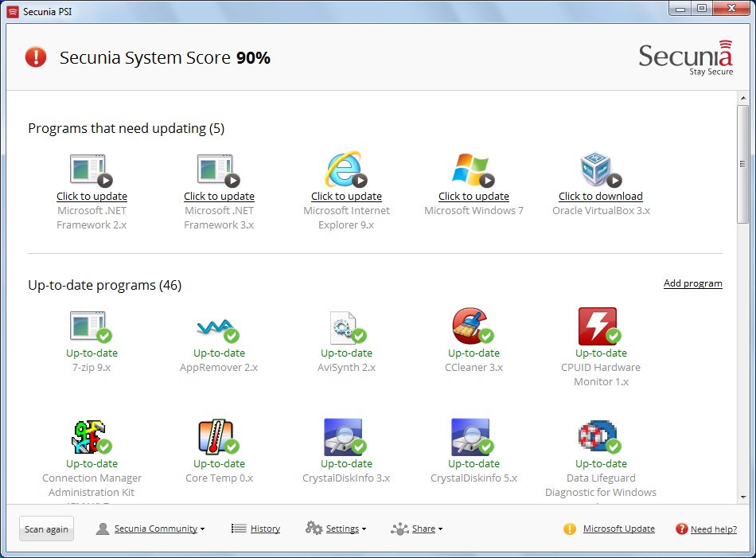Click the Microsoft Windows 7 flag icon

click(473, 170)
